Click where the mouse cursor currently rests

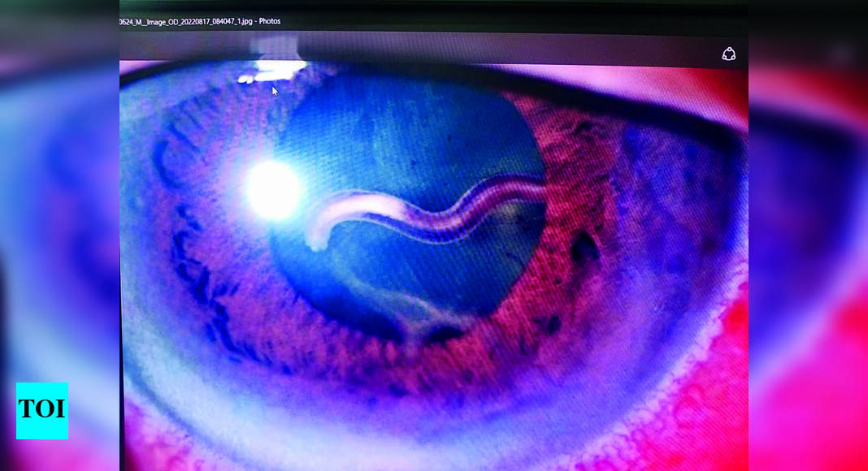tap(274, 91)
